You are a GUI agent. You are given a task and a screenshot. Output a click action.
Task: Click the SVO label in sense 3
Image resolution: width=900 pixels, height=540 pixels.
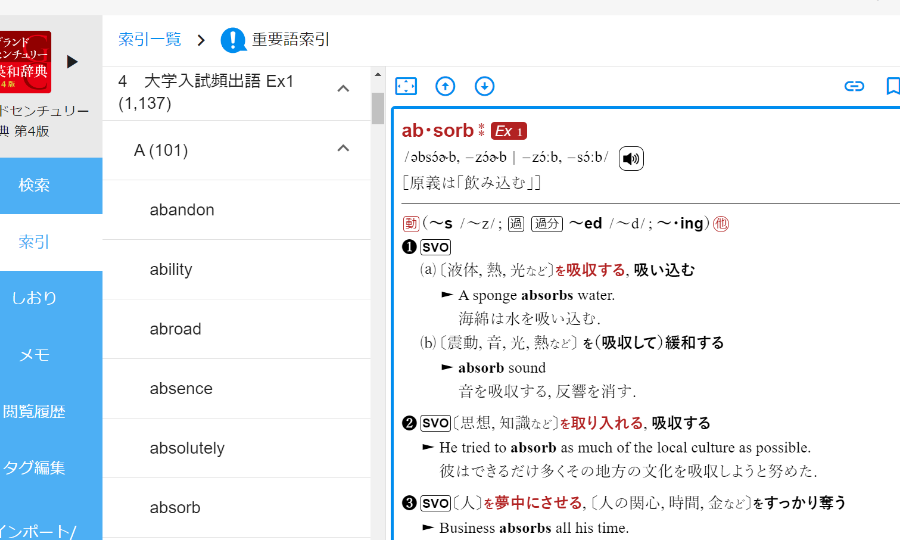pos(436,503)
